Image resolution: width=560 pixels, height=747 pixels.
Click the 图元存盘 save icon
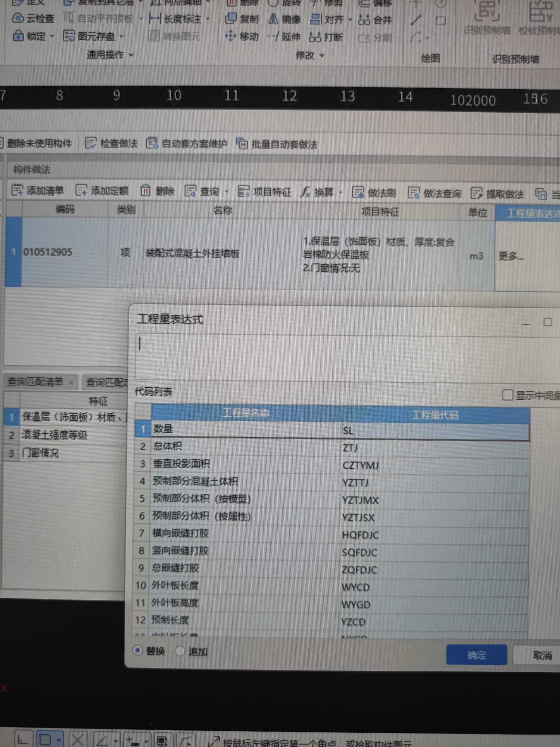(68, 36)
